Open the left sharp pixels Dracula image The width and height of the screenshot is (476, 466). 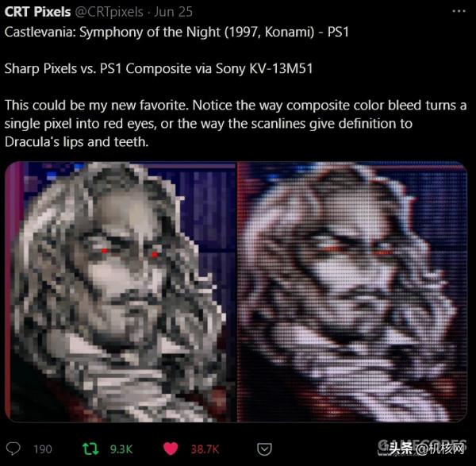[x=121, y=291]
